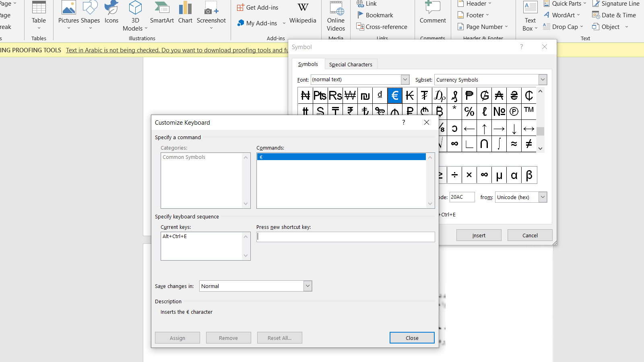Focus the Press new shortcut key field
644x362 pixels.
tap(345, 237)
